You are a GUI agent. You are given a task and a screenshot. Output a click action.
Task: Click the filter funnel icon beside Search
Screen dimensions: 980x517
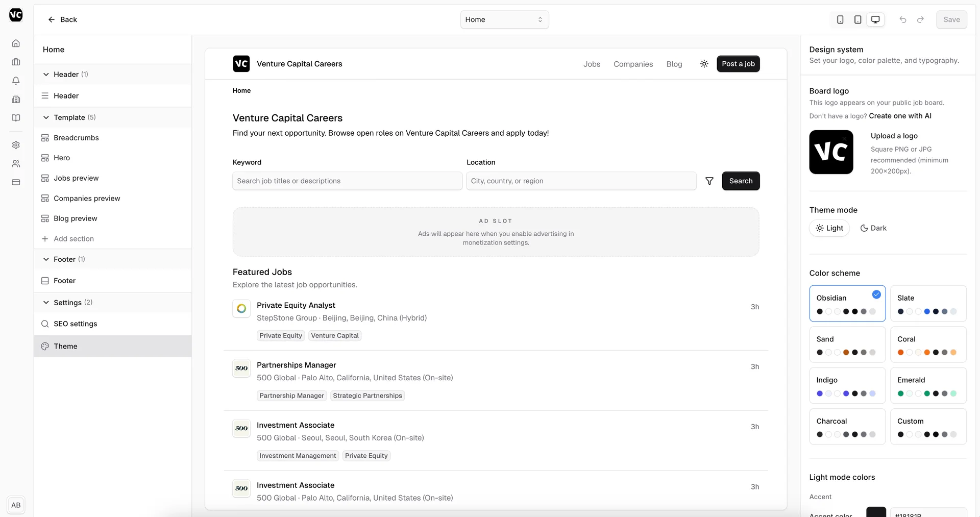click(709, 181)
